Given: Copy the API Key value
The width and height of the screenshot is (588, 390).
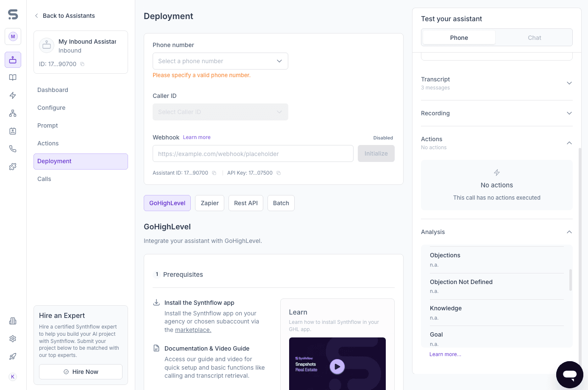Looking at the screenshot, I should [279, 173].
